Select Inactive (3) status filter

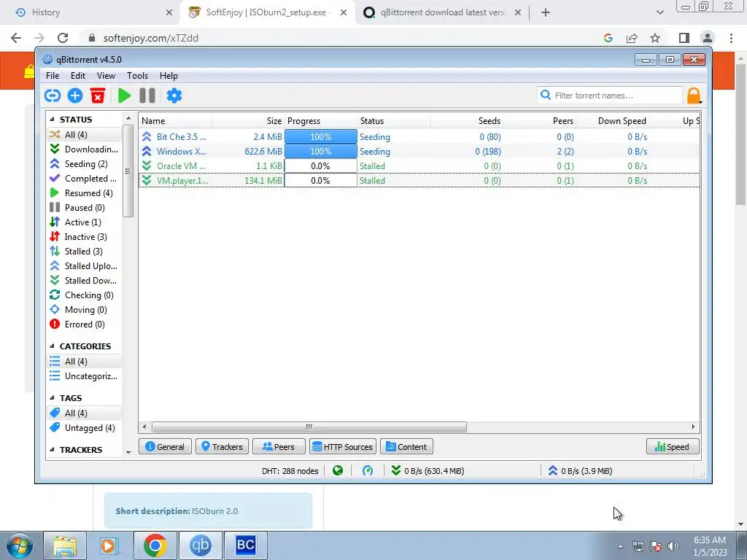[x=85, y=237]
